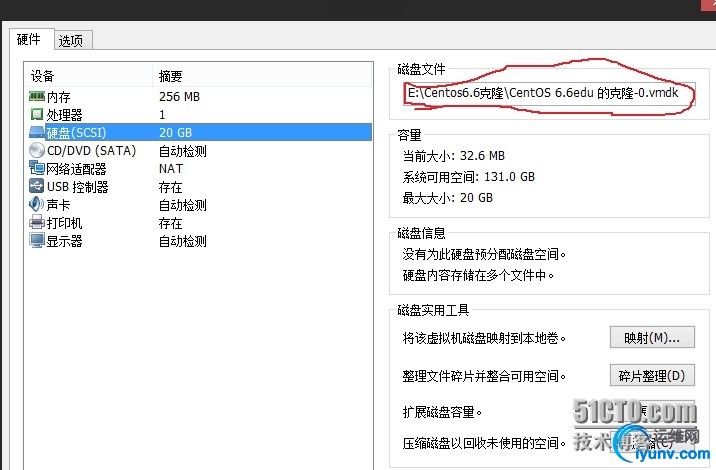Click the 设备 column header
Viewport: 716px width, 470px height.
point(42,76)
